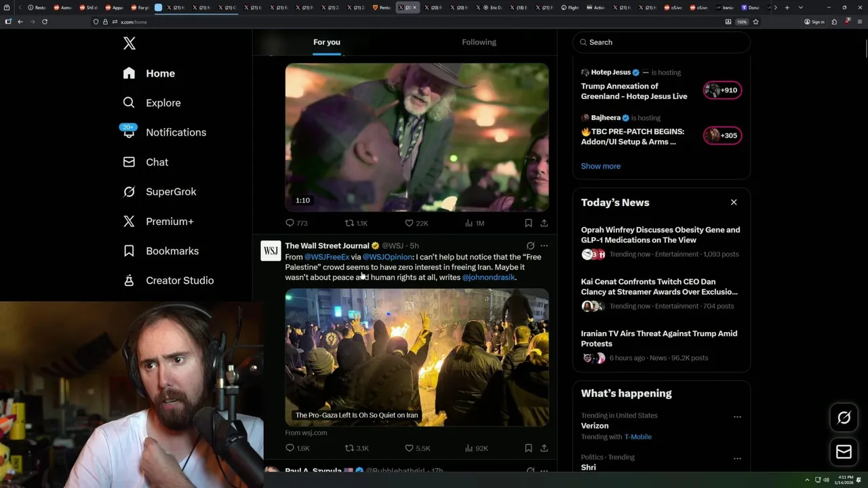The width and height of the screenshot is (868, 488).
Task: Open the @WSJFreeEx mention link
Action: coord(327,257)
